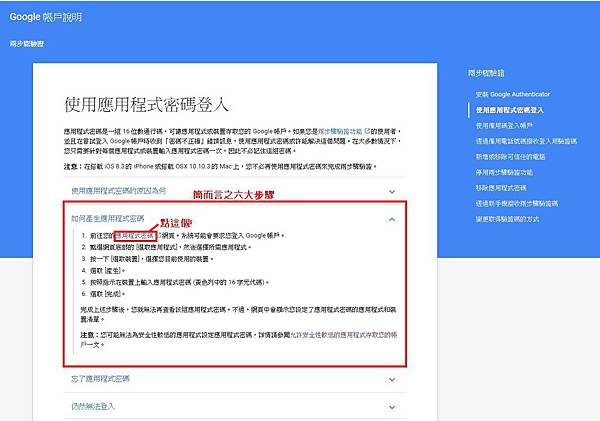Select 使用應用程式密碼登入 in the sidebar
This screenshot has width=600, height=421.
510,110
